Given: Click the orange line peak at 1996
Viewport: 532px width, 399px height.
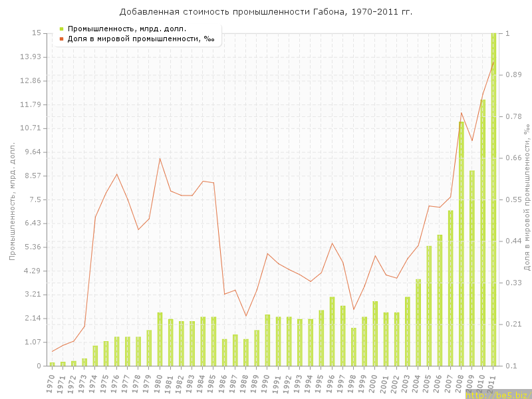Looking at the screenshot, I should click(332, 243).
